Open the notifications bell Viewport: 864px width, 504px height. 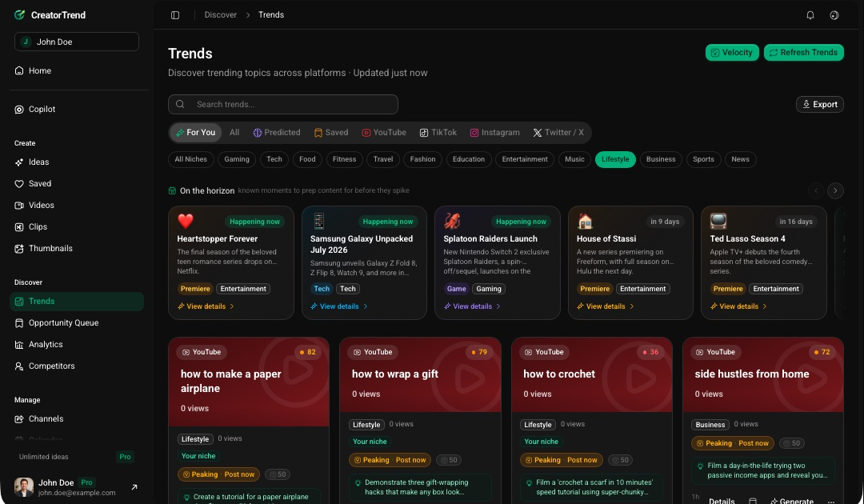click(810, 15)
